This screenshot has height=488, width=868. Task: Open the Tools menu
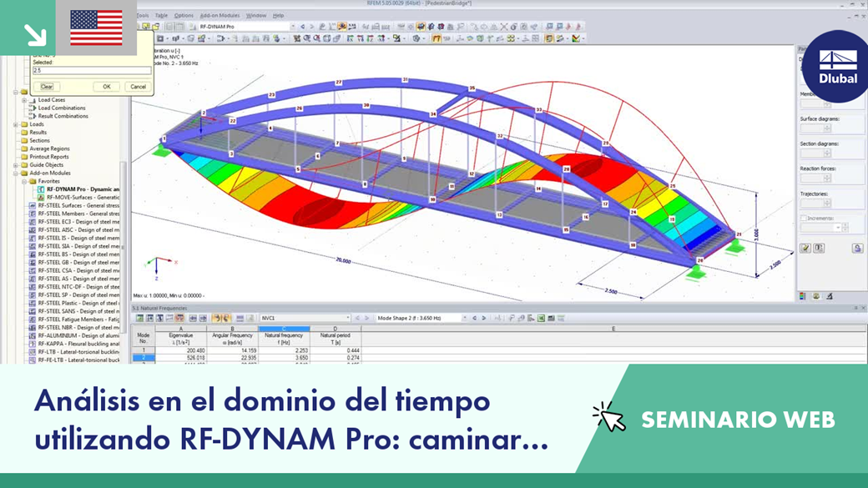coord(143,16)
